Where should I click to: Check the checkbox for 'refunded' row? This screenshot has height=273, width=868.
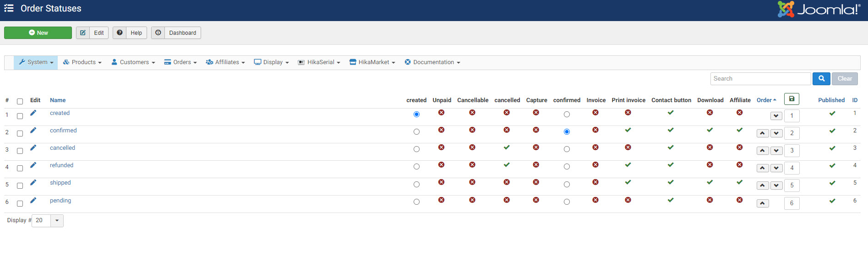pyautogui.click(x=20, y=169)
